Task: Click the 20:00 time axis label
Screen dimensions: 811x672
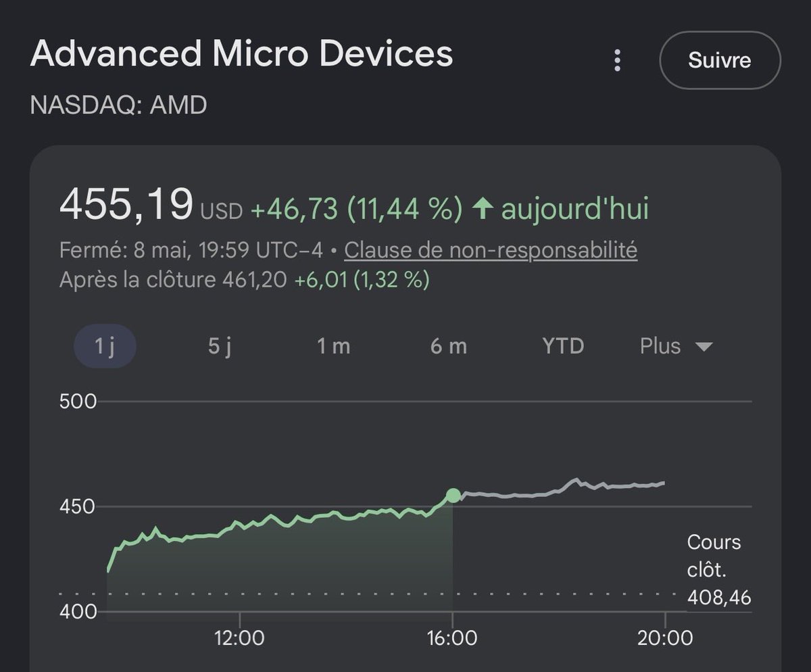Action: [x=665, y=637]
